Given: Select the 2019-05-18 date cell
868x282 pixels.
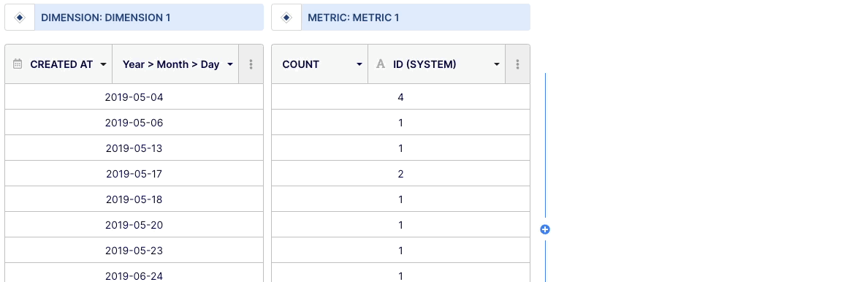Looking at the screenshot, I should [134, 199].
